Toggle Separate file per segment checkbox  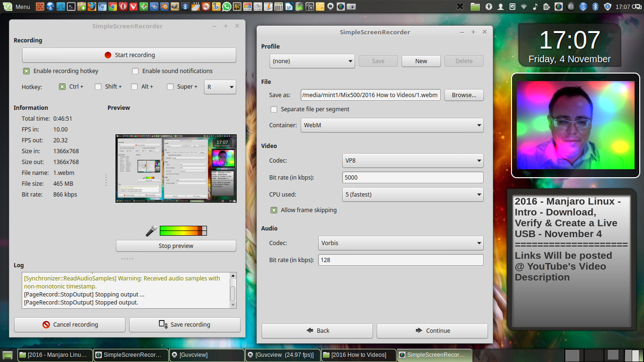[x=274, y=109]
